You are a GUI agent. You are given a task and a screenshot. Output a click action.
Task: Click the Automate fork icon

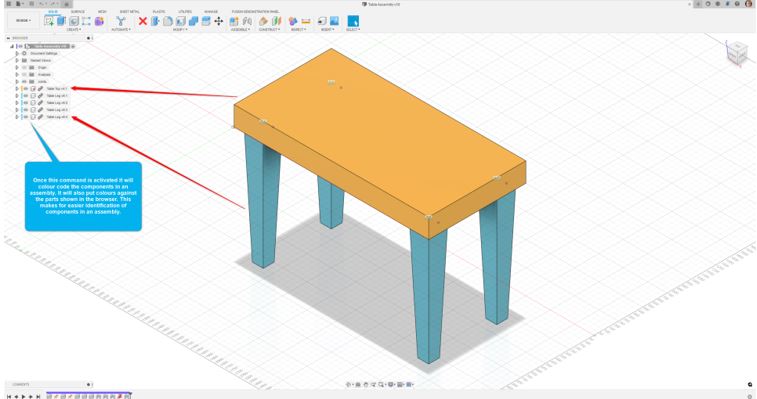tap(121, 21)
